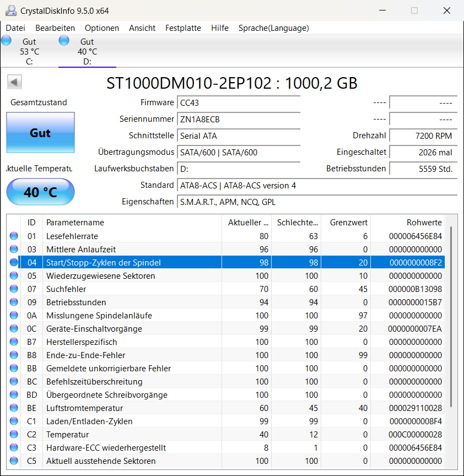Screen dimensions: 464x476
Task: Click the Gut overall health status button
Action: coord(40,133)
